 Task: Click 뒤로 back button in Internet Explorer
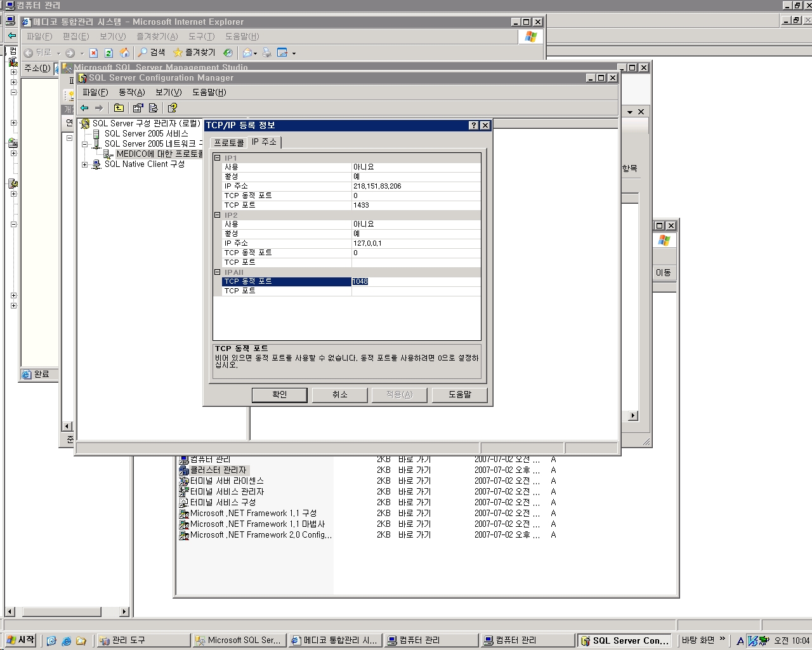click(x=37, y=53)
